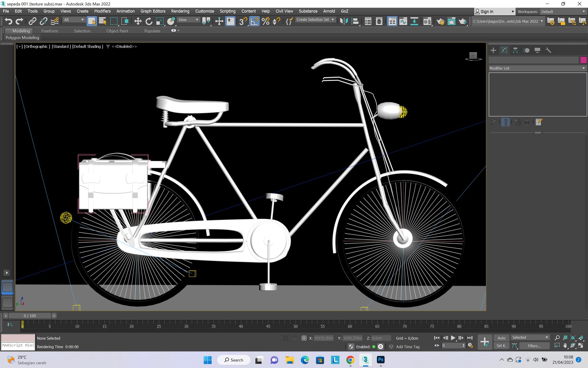Open the Sign In dropdown
588x368 pixels.
495,12
